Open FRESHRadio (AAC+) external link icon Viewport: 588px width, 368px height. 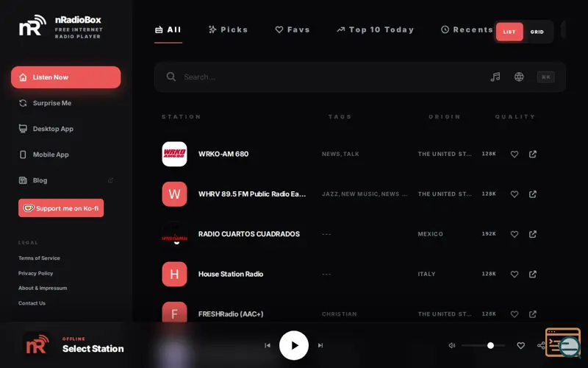tap(532, 314)
